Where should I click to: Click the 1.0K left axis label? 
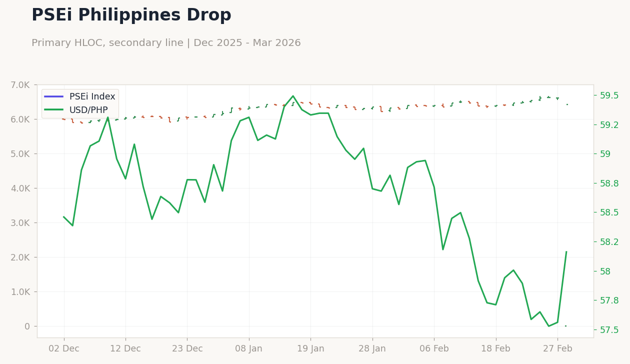click(x=20, y=292)
